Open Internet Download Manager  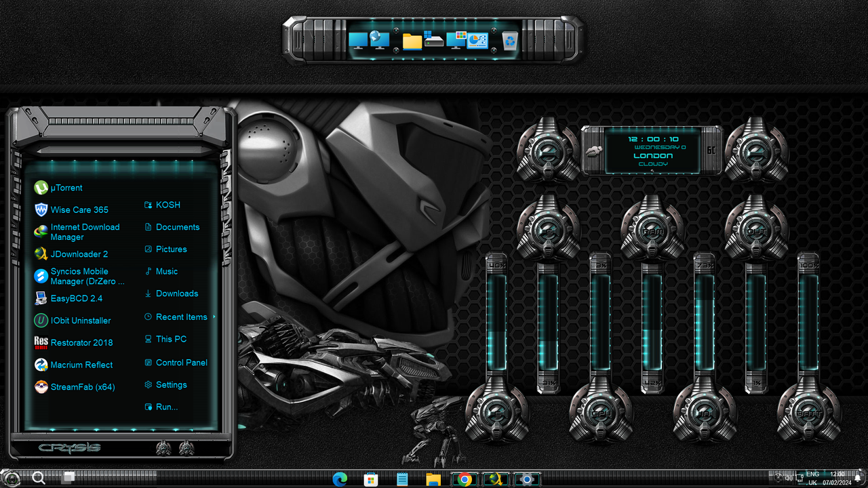pos(77,232)
